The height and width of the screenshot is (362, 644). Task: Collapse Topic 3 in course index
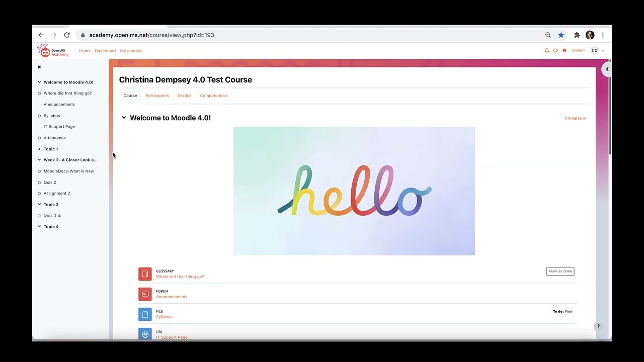click(39, 205)
